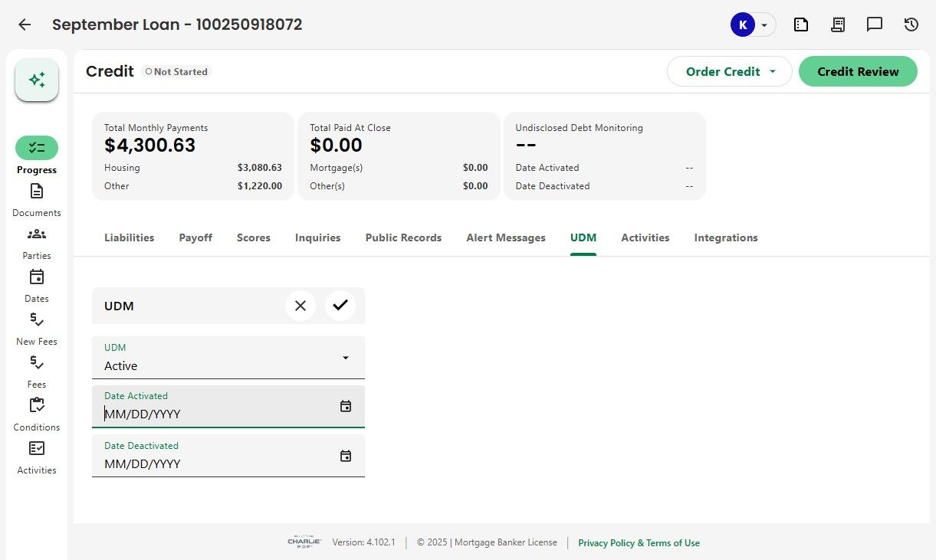
Task: Open the Dates calendar sidebar icon
Action: (x=37, y=277)
